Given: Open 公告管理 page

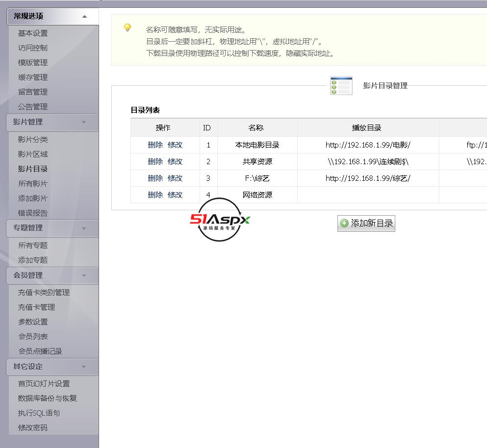Looking at the screenshot, I should click(x=32, y=107).
